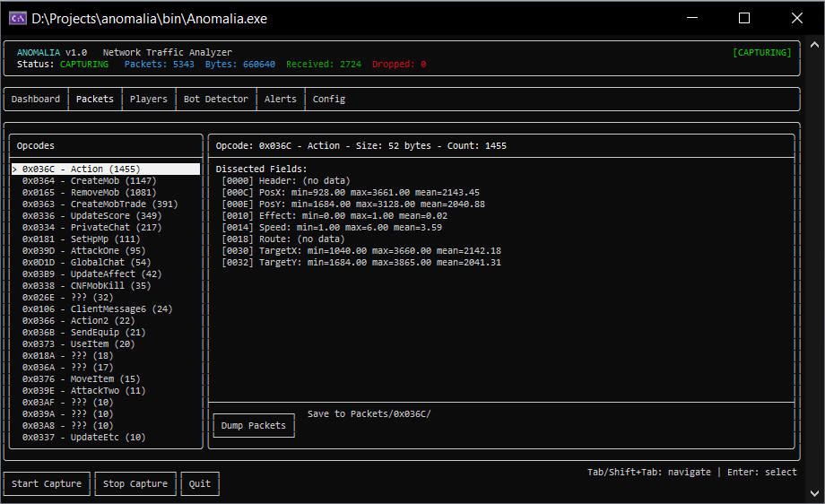Select the Bot Detector tab
Image resolution: width=825 pixels, height=504 pixels.
click(216, 99)
